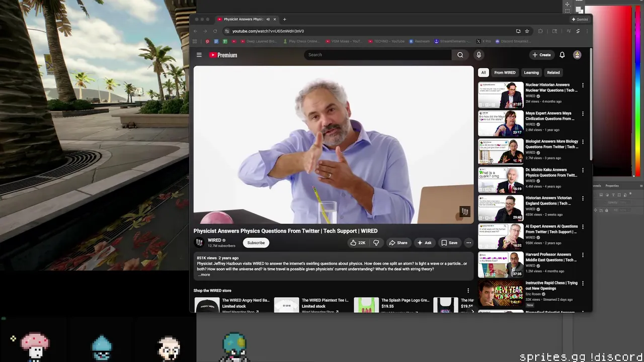Image resolution: width=644 pixels, height=362 pixels.
Task: Open Nuclear Historian Answers video thumbnail
Action: point(501,95)
